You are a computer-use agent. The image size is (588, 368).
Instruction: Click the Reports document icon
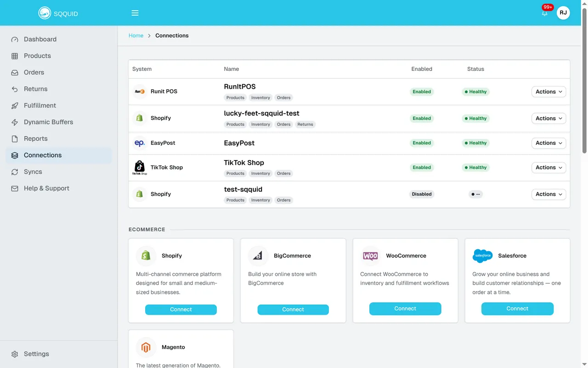coord(15,139)
